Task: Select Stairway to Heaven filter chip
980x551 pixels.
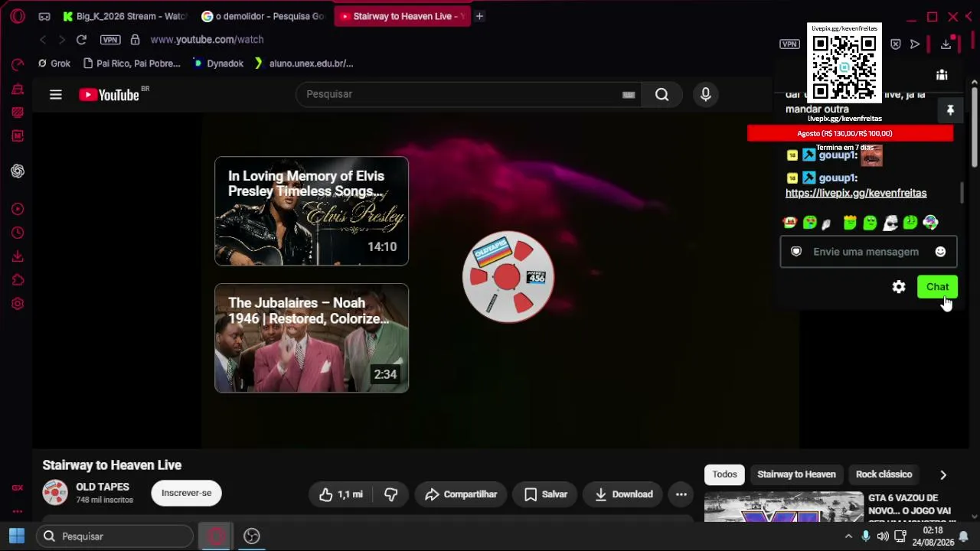Action: (796, 474)
